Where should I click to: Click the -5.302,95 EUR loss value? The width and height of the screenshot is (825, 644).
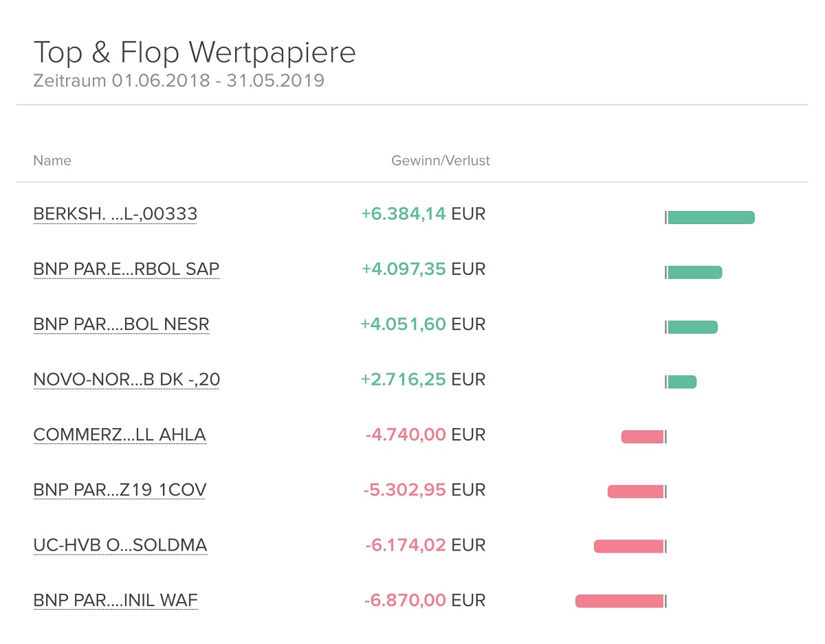click(x=424, y=490)
